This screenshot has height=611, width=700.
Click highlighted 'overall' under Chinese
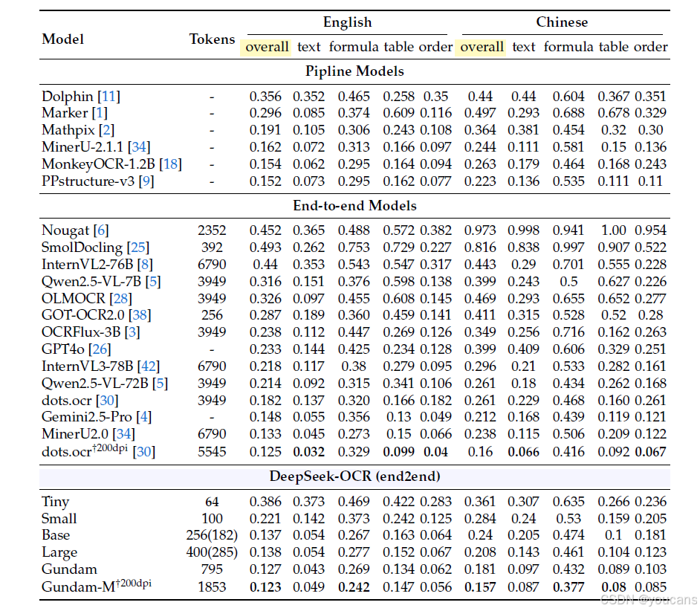482,47
